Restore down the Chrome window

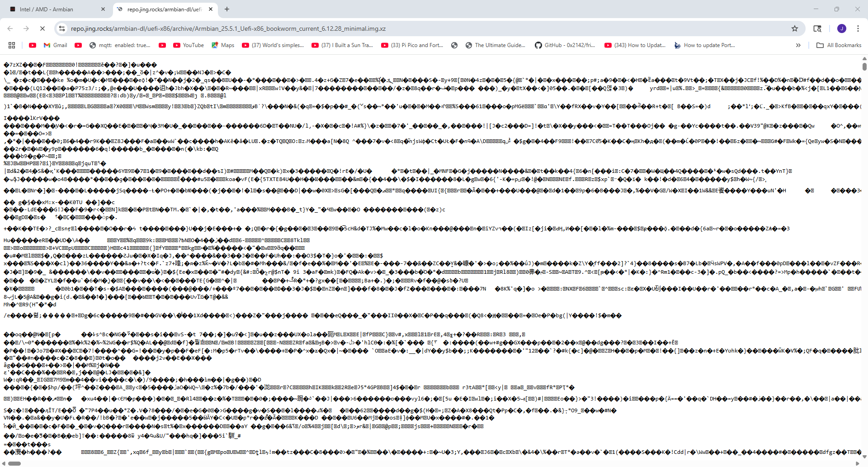pyautogui.click(x=837, y=9)
